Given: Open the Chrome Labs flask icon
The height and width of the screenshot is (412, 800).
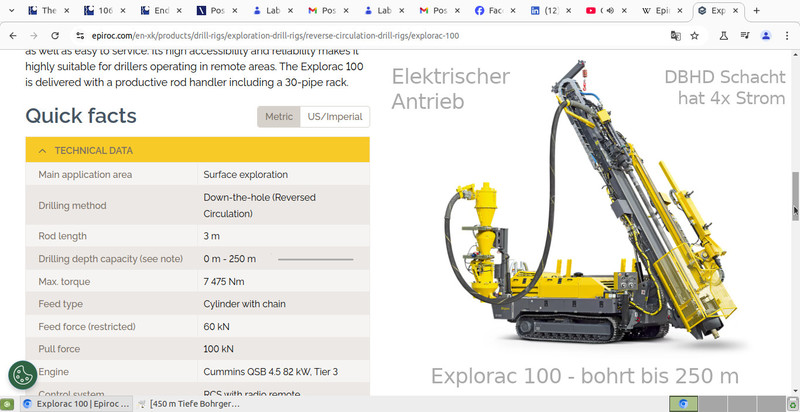Looking at the screenshot, I should (723, 35).
